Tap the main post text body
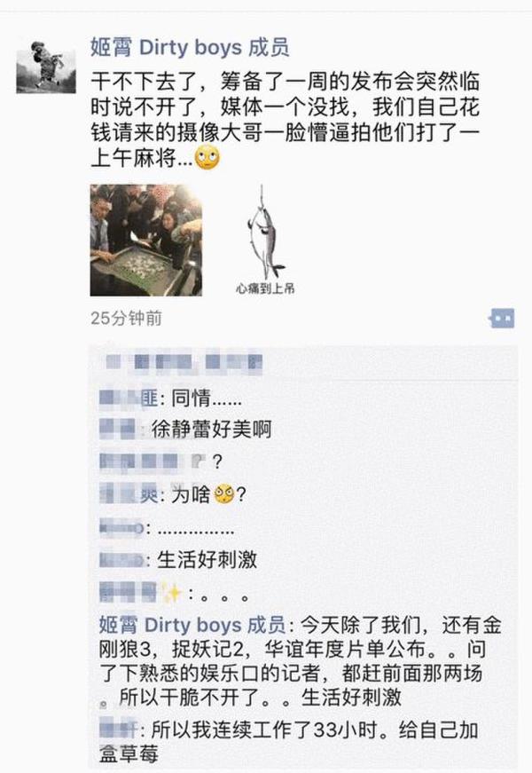532x773 pixels. [x=286, y=120]
